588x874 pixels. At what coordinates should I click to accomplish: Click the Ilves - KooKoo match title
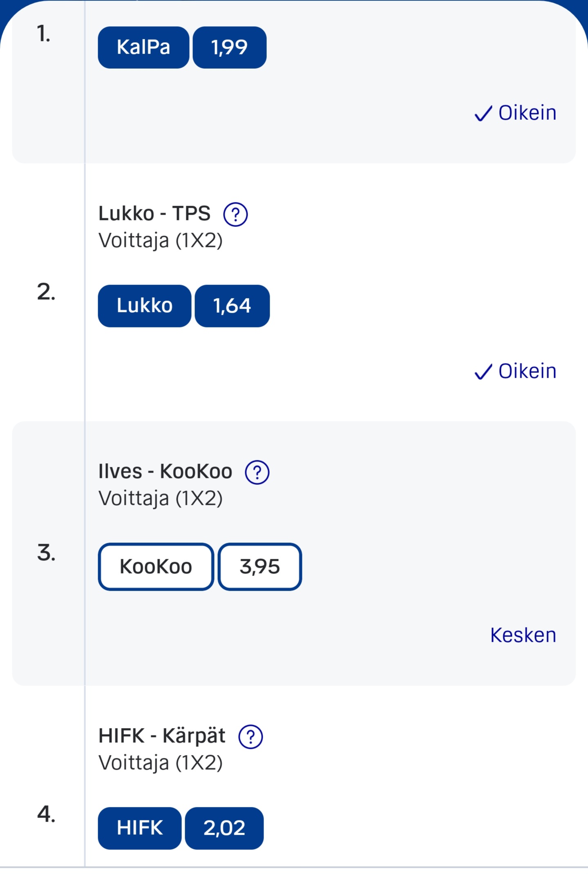coord(165,471)
